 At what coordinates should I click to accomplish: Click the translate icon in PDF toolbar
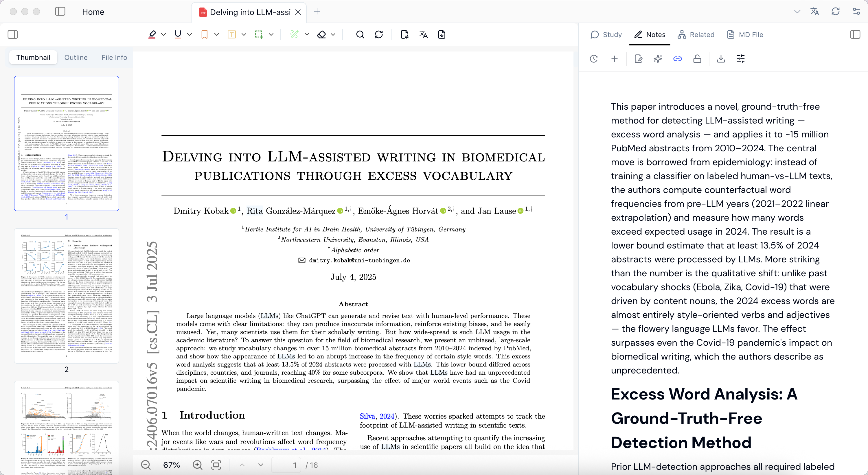423,34
